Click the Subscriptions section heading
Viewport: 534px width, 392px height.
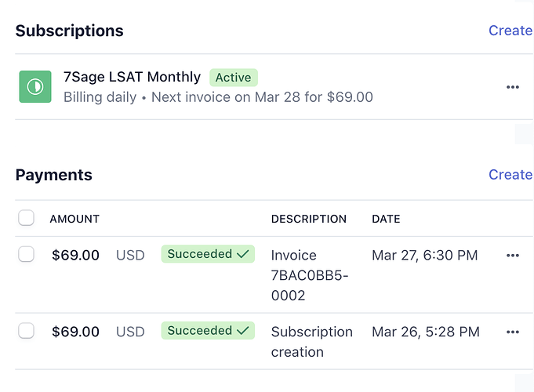(70, 31)
